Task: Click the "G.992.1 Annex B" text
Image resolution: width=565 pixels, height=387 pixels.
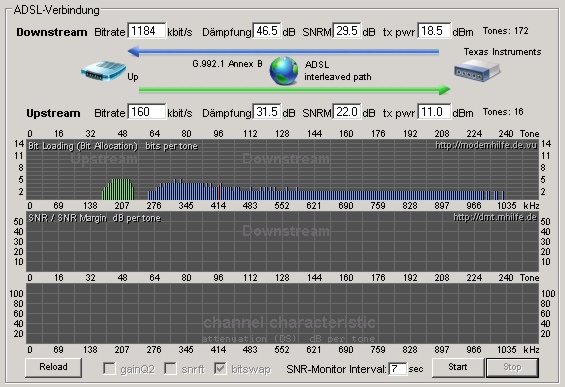Action: tap(227, 64)
